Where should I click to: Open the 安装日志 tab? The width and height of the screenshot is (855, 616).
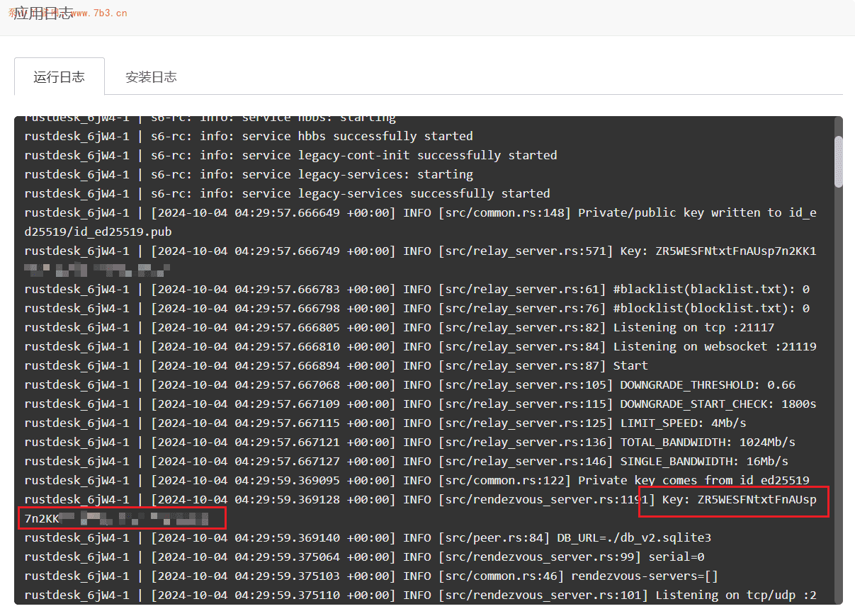[151, 76]
